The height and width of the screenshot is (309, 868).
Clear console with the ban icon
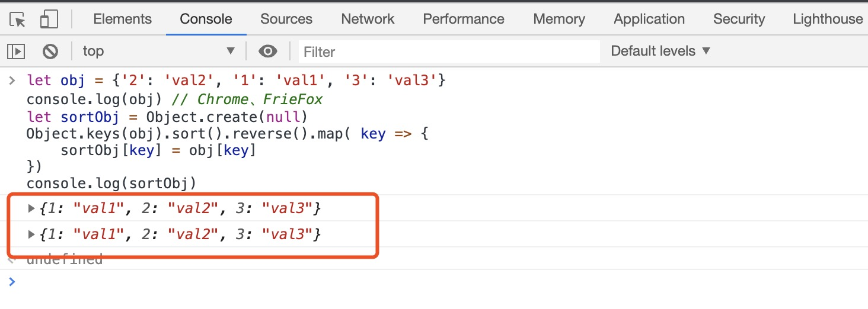[x=50, y=51]
